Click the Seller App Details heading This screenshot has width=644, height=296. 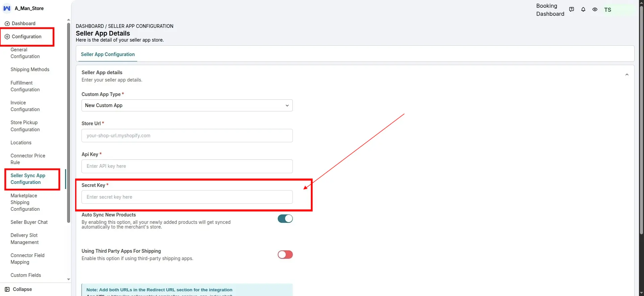(x=103, y=33)
